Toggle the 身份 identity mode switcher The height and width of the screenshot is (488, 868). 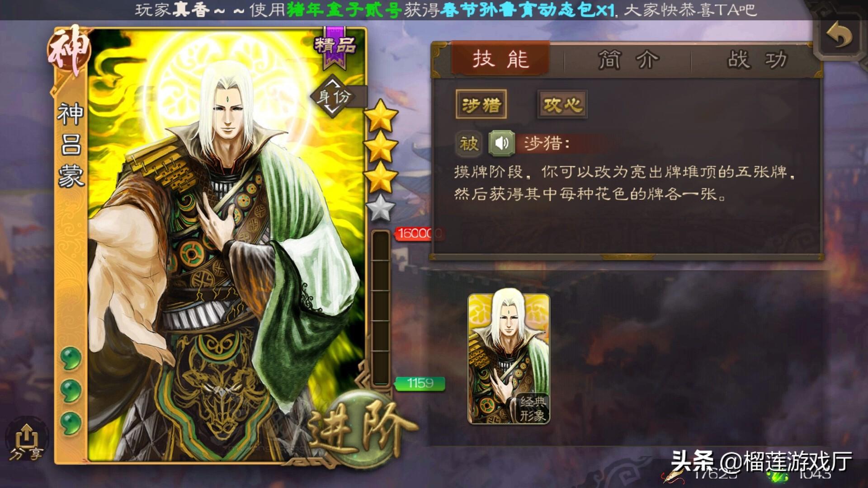click(x=334, y=96)
